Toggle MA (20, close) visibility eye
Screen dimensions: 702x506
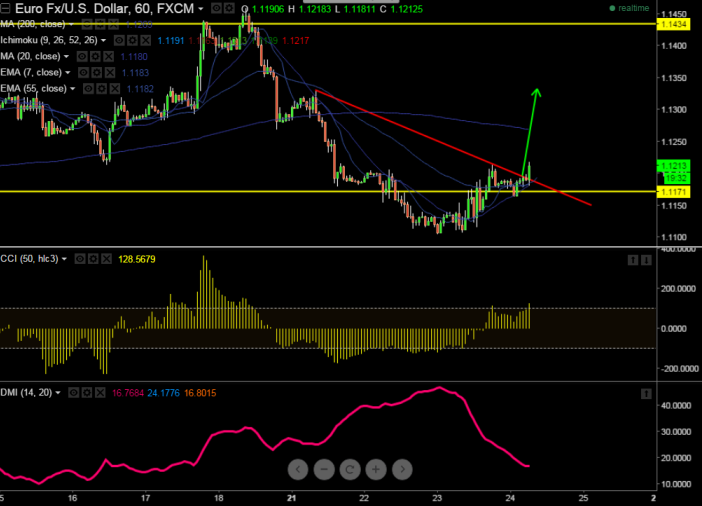click(x=82, y=56)
